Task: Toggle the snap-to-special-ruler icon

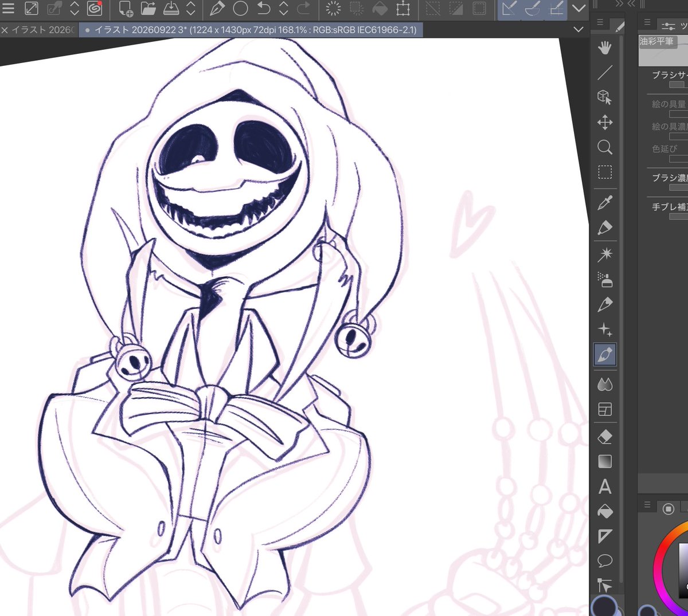Action: [x=532, y=9]
